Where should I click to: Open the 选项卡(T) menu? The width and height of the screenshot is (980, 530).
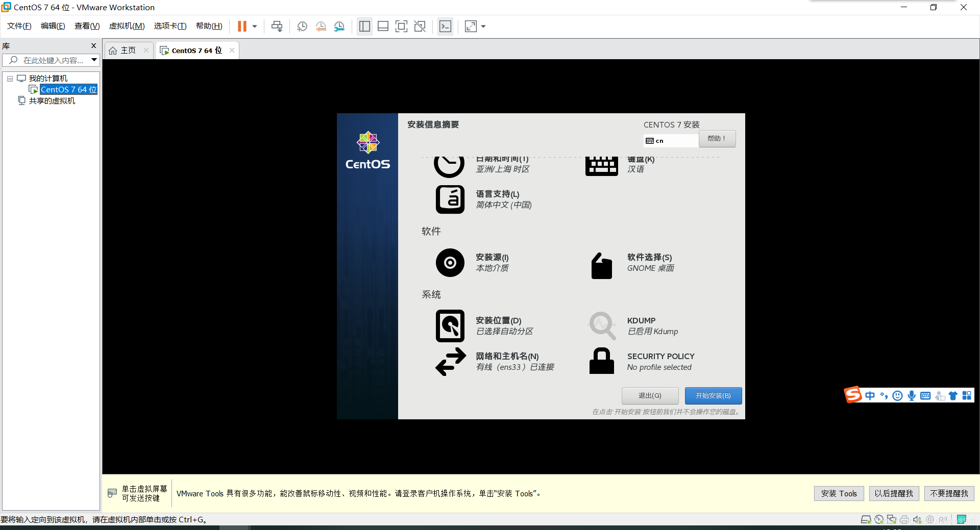coord(170,26)
